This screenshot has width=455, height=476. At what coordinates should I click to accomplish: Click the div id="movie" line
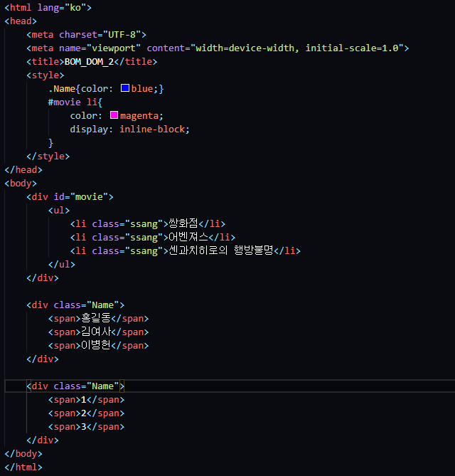point(70,196)
